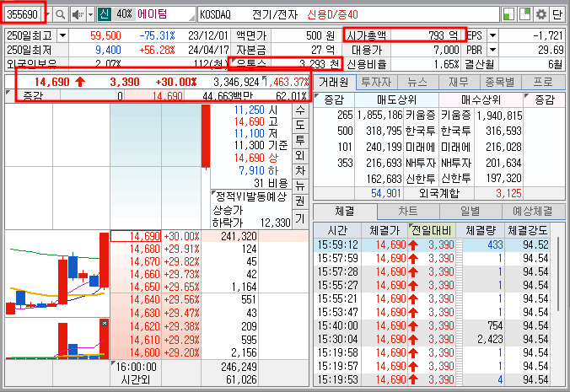Click the 정적VI발동예상 label
The height and width of the screenshot is (392, 570).
tap(251, 197)
